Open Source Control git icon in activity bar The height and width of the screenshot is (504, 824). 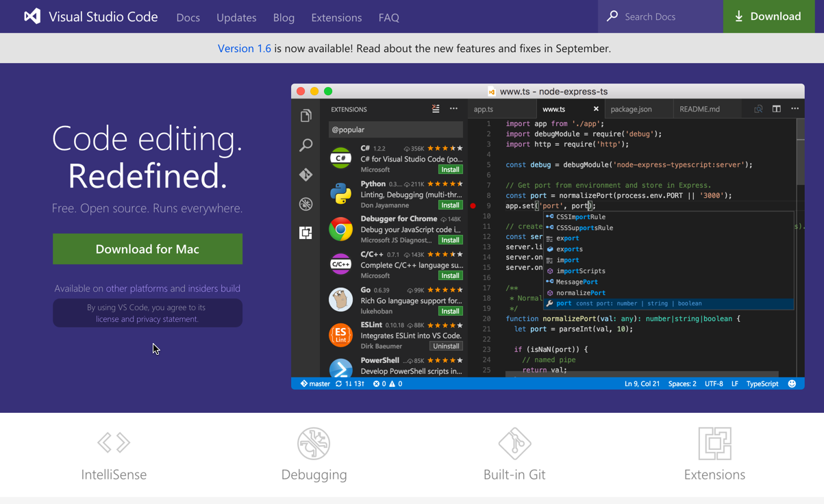click(305, 175)
